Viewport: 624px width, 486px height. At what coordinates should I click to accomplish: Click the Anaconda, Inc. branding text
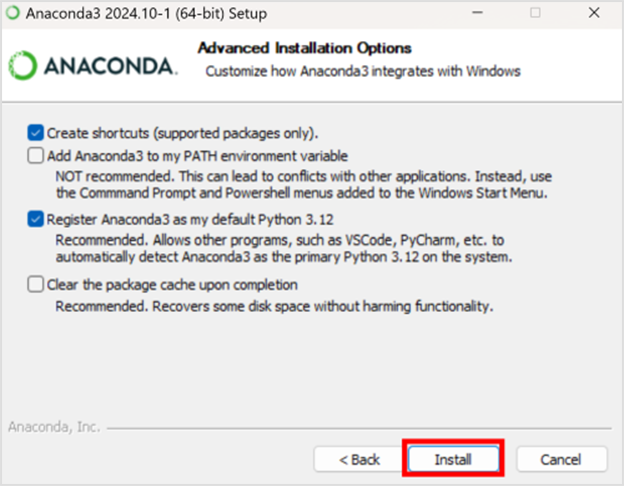coord(54,426)
